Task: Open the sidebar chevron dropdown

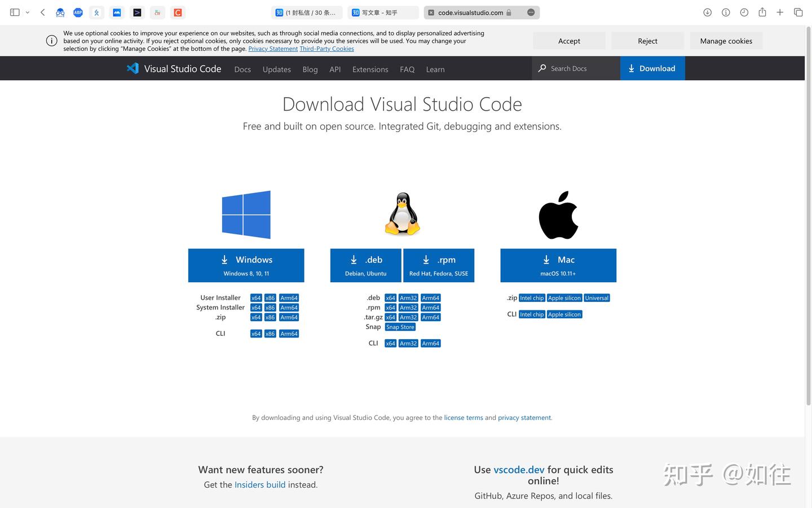Action: [x=28, y=12]
